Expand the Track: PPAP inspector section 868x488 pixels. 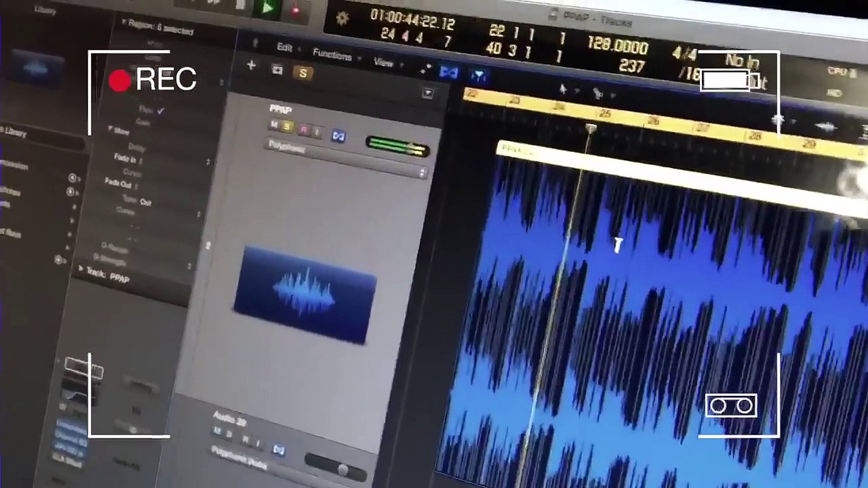[x=82, y=270]
